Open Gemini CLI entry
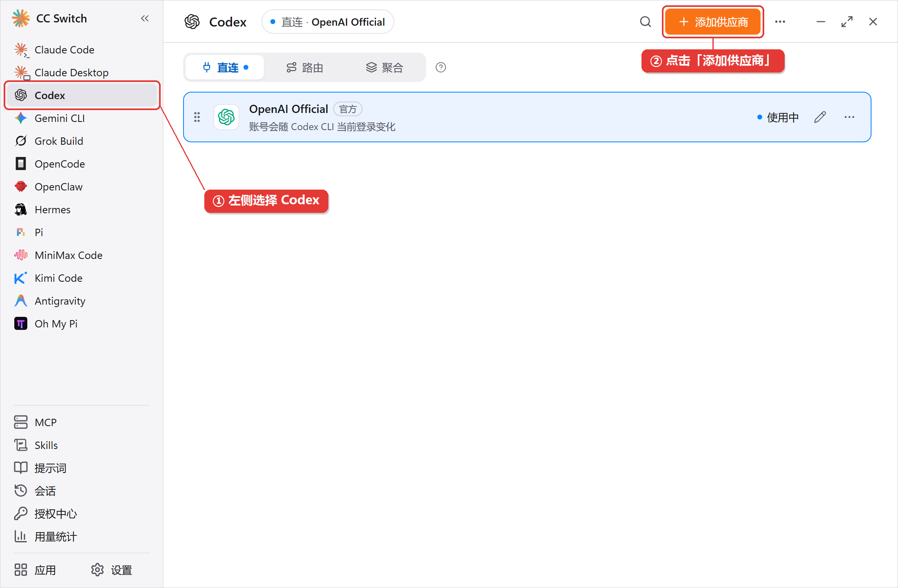 [82, 118]
